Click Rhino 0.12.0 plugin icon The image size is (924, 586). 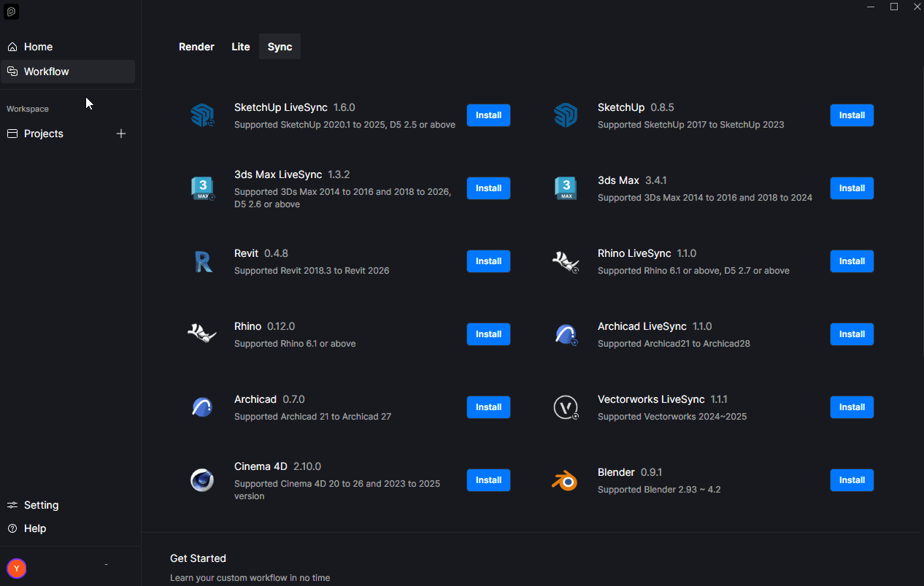(x=202, y=334)
